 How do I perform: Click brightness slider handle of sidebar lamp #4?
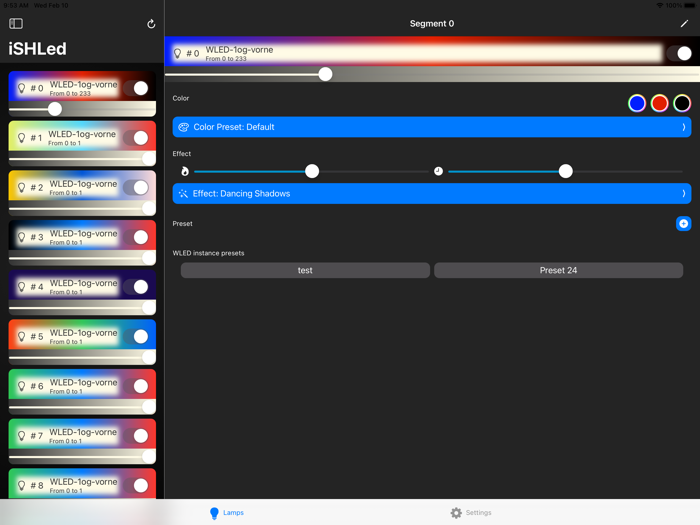(x=149, y=307)
